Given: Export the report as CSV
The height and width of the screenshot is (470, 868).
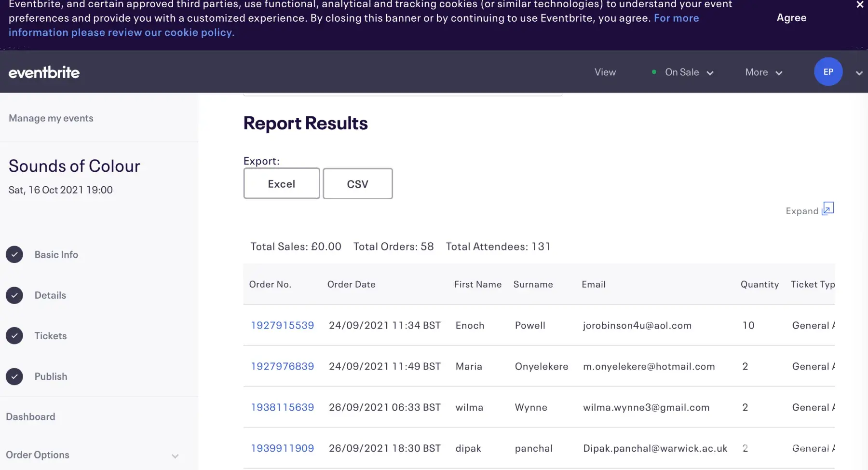Looking at the screenshot, I should pyautogui.click(x=357, y=184).
